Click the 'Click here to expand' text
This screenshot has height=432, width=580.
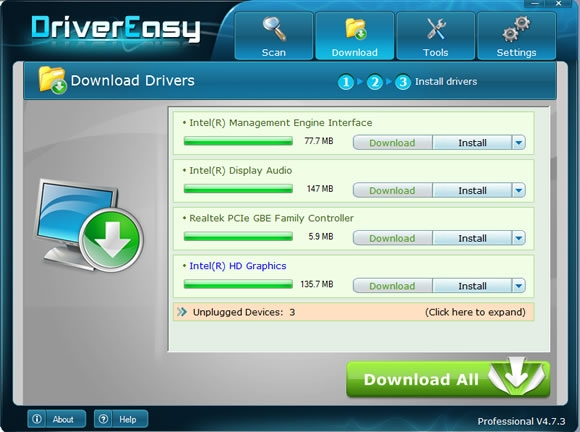coord(475,312)
